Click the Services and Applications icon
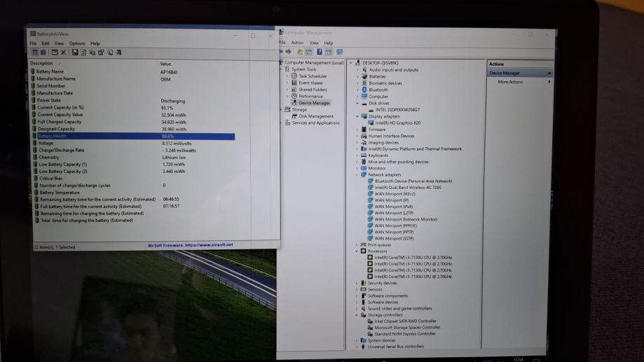Viewport: 644px width, 362px height. 287,123
